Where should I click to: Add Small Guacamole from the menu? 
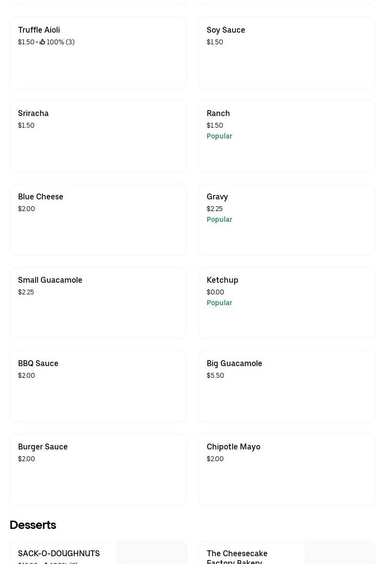[x=98, y=303]
